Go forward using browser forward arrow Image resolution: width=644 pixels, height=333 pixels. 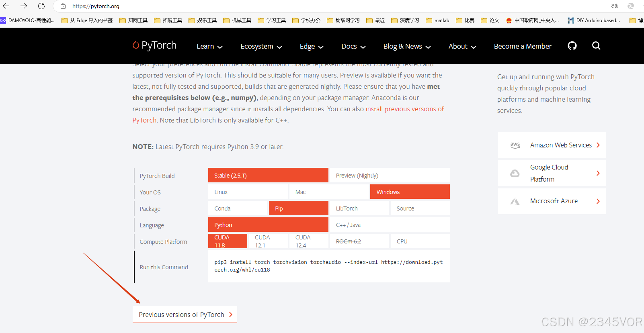[x=24, y=6]
